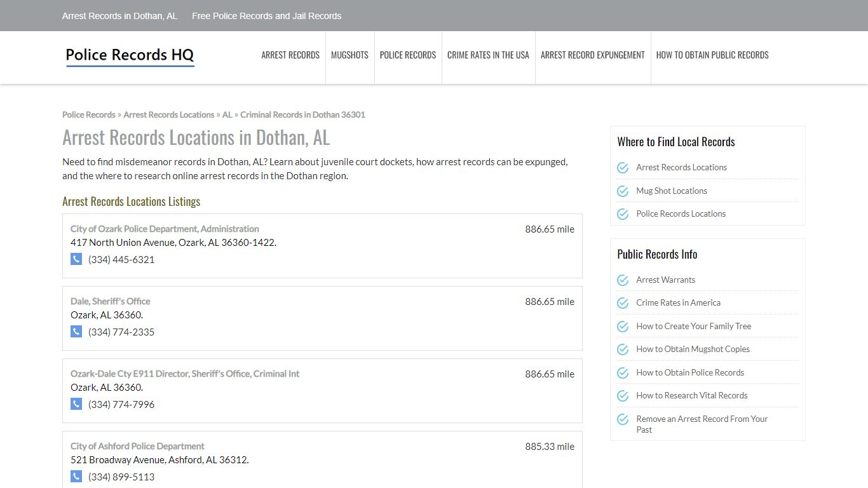Click checkmark icon next to Police Records Locations
The image size is (868, 488).
pos(623,214)
